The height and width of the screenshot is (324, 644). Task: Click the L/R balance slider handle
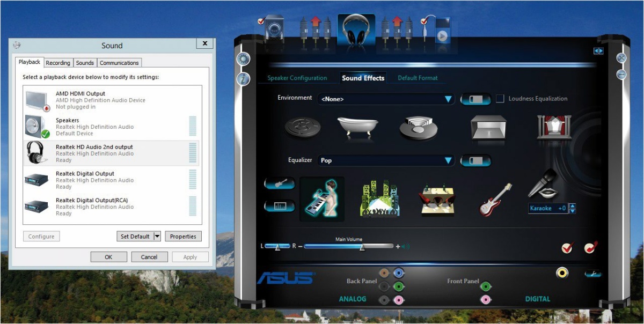277,247
